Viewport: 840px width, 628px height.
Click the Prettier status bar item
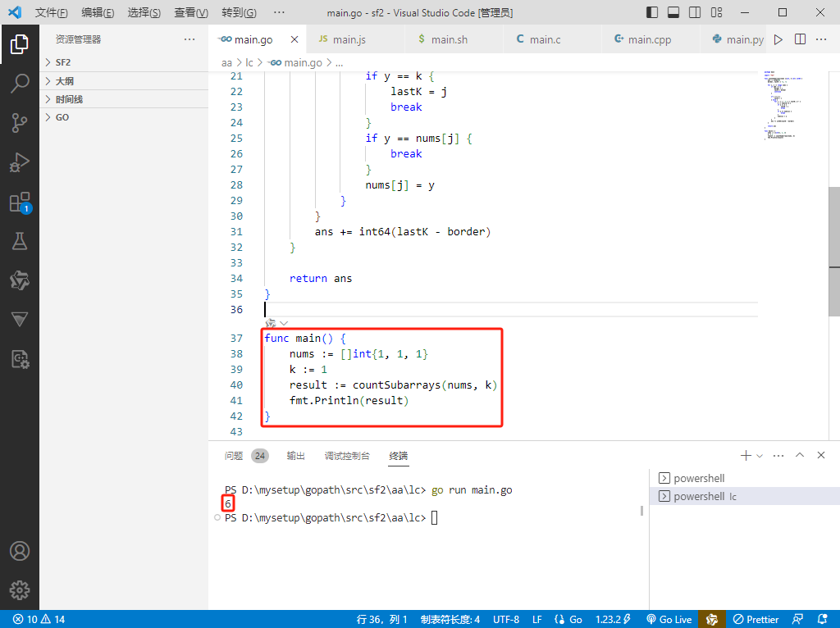[x=756, y=620]
